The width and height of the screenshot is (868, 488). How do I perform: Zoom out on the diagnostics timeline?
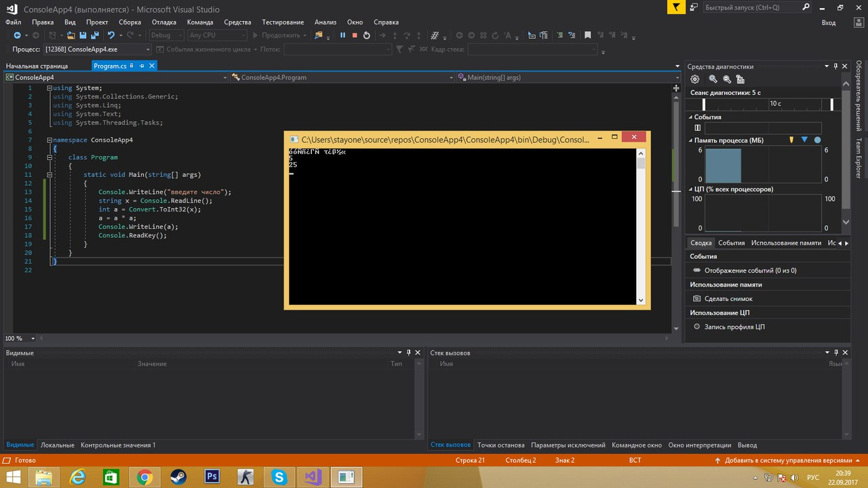[x=726, y=79]
